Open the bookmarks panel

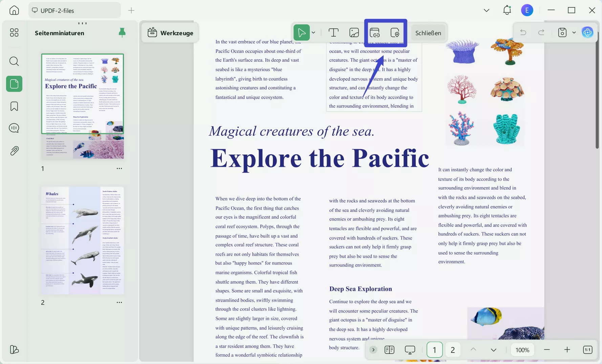click(x=14, y=106)
